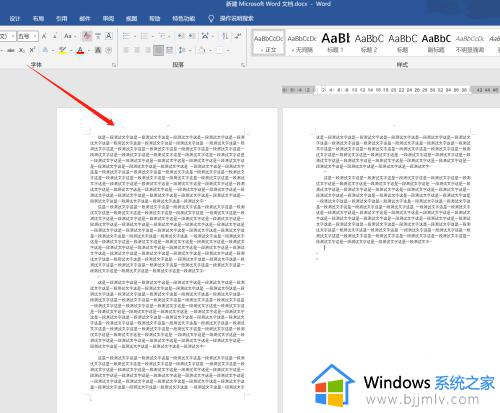The height and width of the screenshot is (413, 500).
Task: Click the horizontal ruler
Action: [x=391, y=90]
